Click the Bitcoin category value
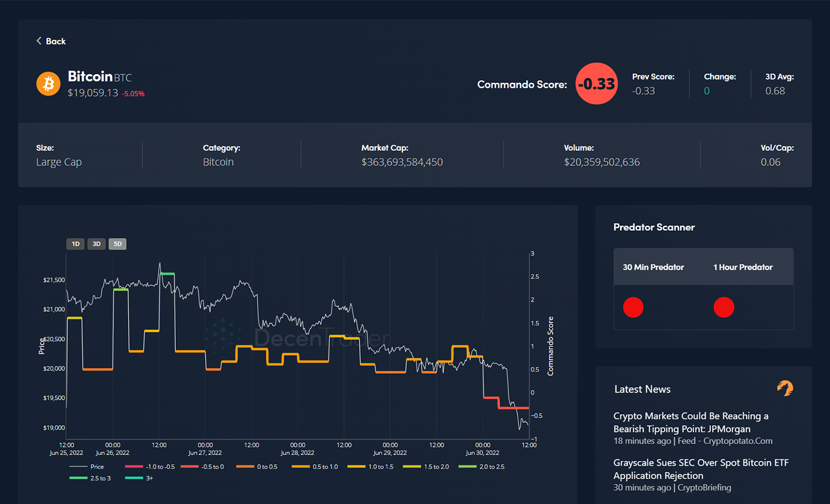830x504 pixels. [x=218, y=162]
